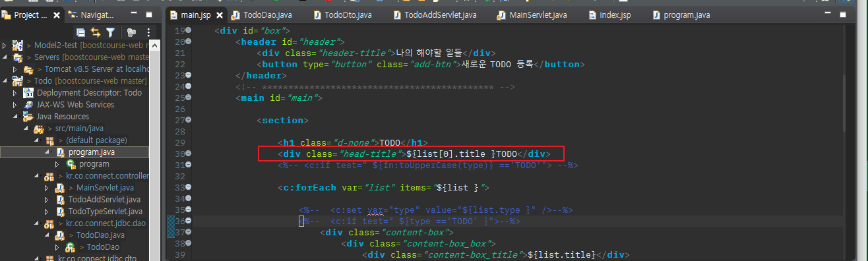Expand the Model2-test project node
Screen dimensions: 868x261
(x=5, y=45)
